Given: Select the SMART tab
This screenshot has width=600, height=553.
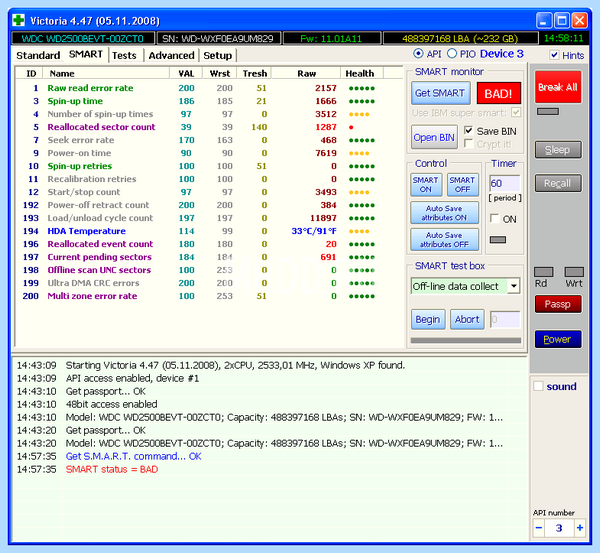Looking at the screenshot, I should pyautogui.click(x=86, y=54).
